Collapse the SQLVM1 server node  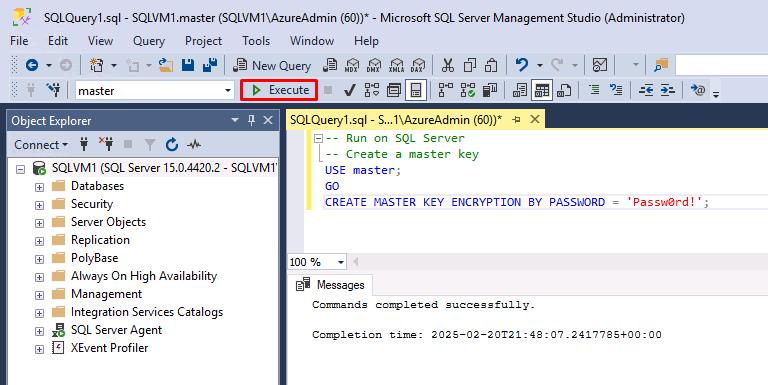pyautogui.click(x=21, y=169)
